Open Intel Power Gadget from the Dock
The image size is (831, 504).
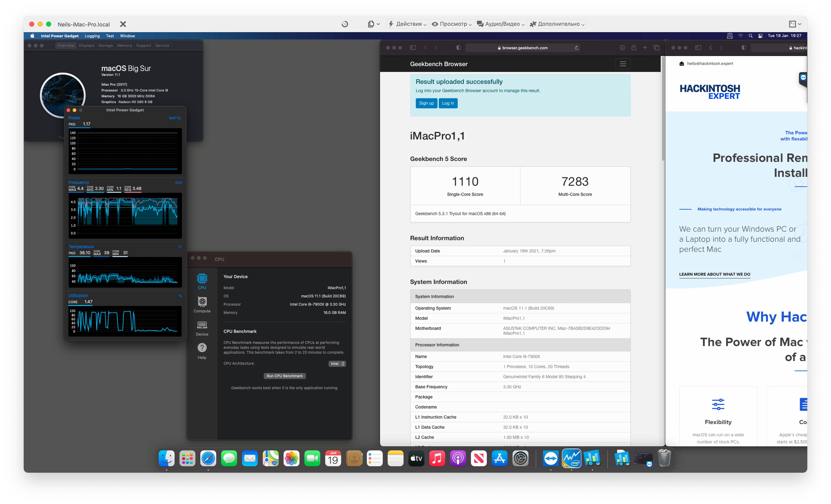click(571, 458)
